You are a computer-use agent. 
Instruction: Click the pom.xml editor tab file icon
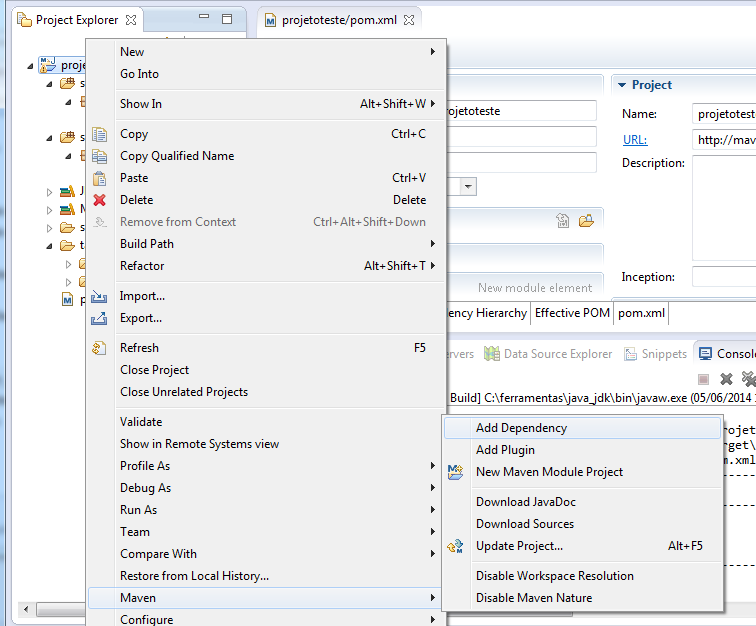[271, 20]
